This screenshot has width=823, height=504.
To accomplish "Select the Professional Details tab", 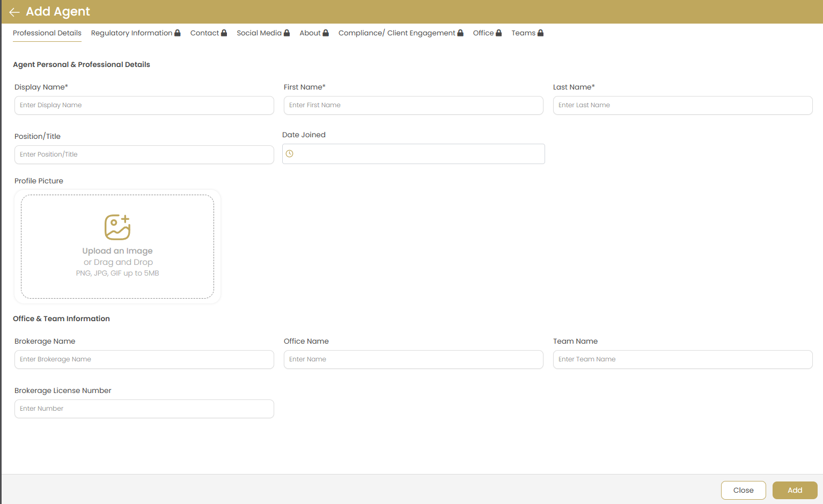I will tap(47, 33).
